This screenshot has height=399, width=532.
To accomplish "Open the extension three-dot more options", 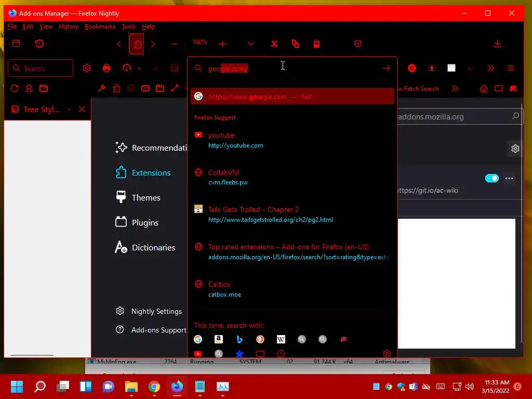I will tap(509, 178).
